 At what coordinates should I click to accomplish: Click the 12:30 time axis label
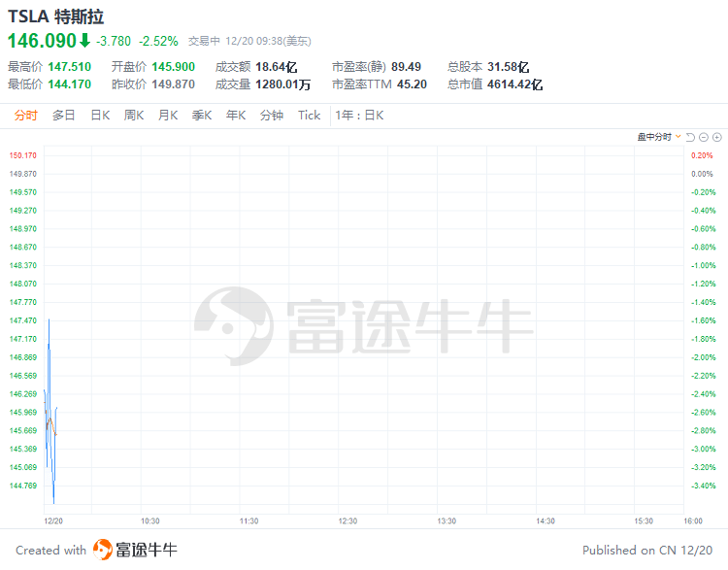click(x=347, y=521)
